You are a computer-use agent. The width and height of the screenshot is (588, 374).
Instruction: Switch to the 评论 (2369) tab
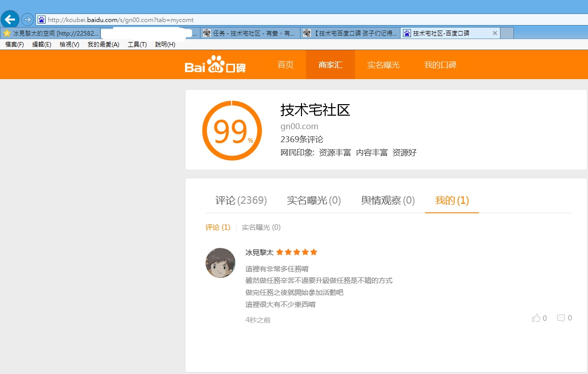pyautogui.click(x=241, y=201)
